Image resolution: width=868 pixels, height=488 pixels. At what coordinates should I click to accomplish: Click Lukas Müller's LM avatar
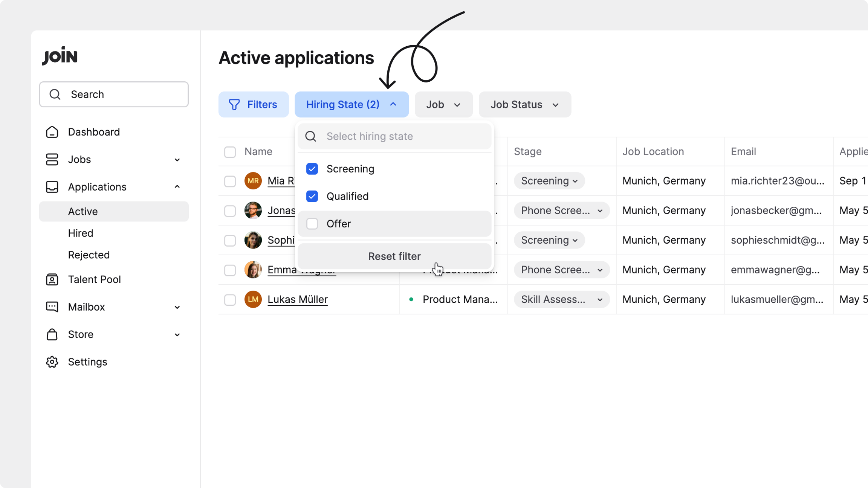pyautogui.click(x=253, y=299)
